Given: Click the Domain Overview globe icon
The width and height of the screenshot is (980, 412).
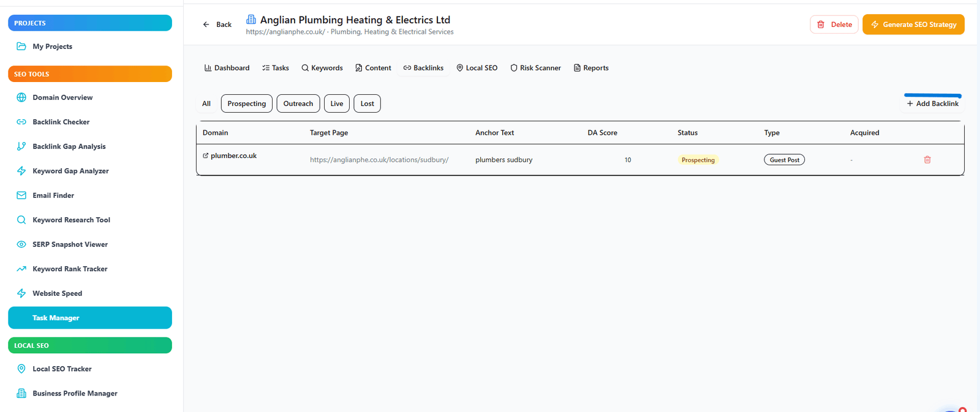Looking at the screenshot, I should click(21, 97).
